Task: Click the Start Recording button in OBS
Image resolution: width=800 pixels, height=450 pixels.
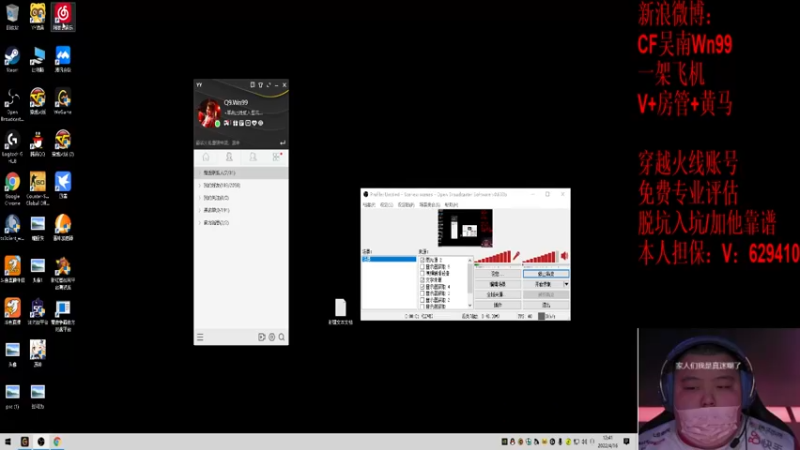Action: (543, 284)
